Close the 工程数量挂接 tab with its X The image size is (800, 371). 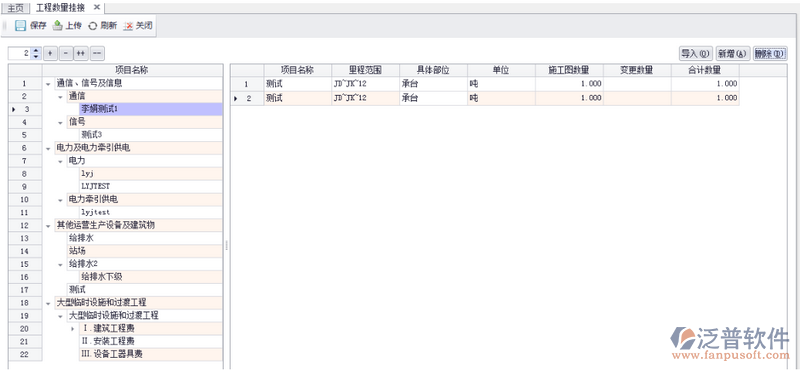point(96,8)
